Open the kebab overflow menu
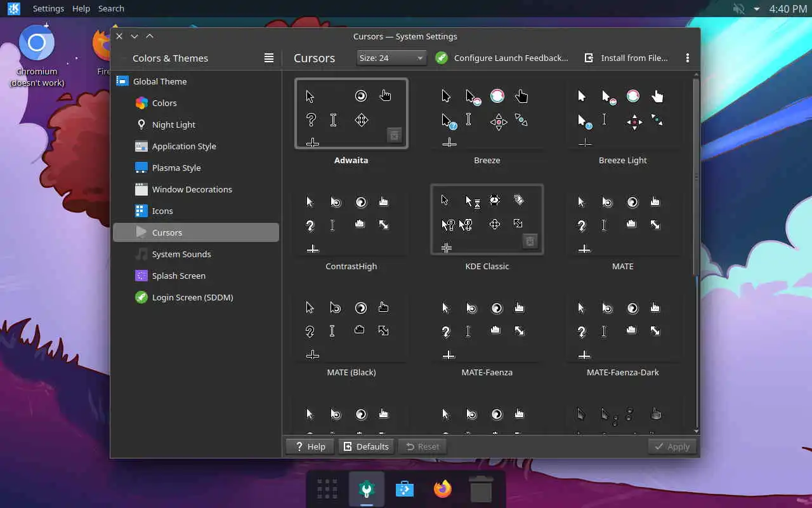 click(x=687, y=58)
